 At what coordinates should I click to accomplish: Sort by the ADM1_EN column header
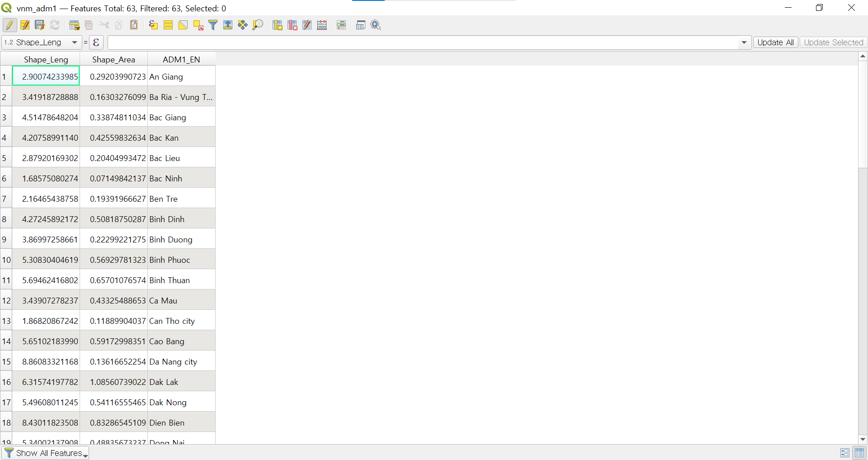[x=181, y=59]
